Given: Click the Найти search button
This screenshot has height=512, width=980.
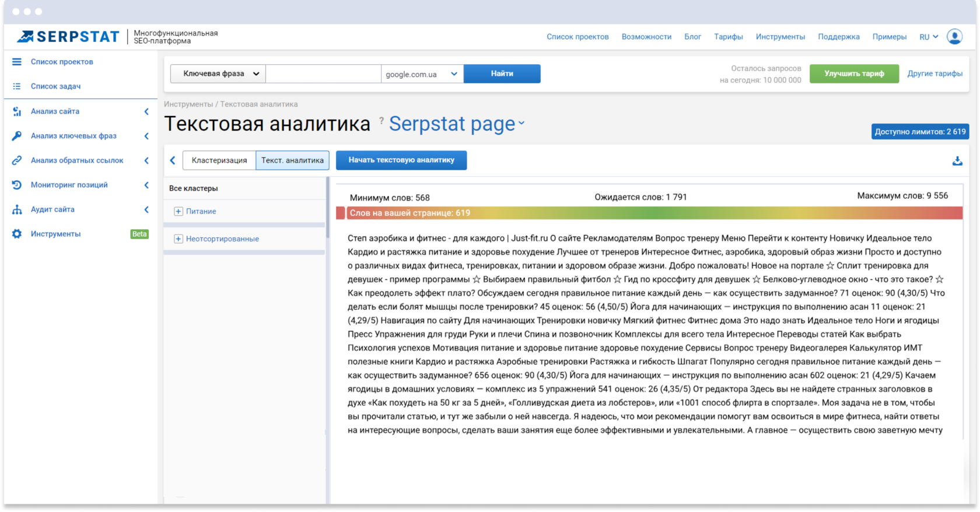Looking at the screenshot, I should (x=502, y=73).
